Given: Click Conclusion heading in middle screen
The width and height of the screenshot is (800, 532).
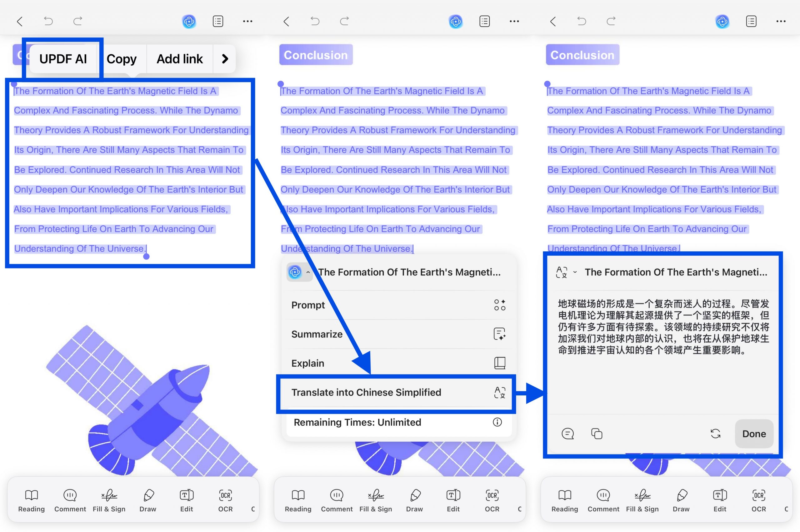Looking at the screenshot, I should [x=316, y=55].
